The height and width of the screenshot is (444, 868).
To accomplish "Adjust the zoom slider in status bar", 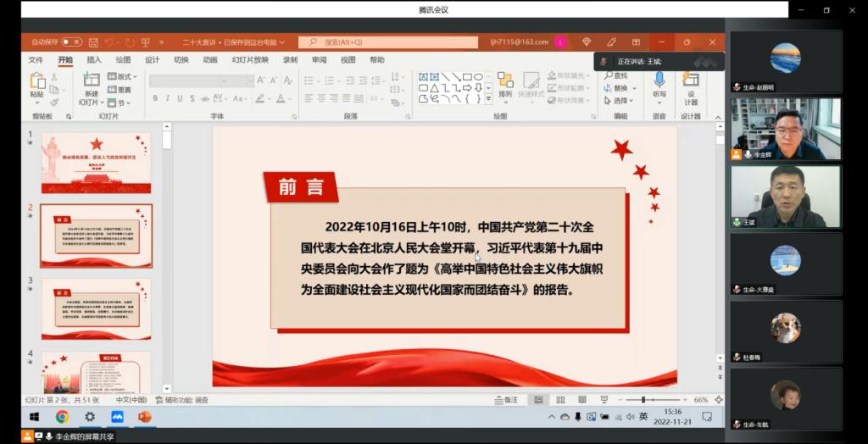I will (644, 399).
